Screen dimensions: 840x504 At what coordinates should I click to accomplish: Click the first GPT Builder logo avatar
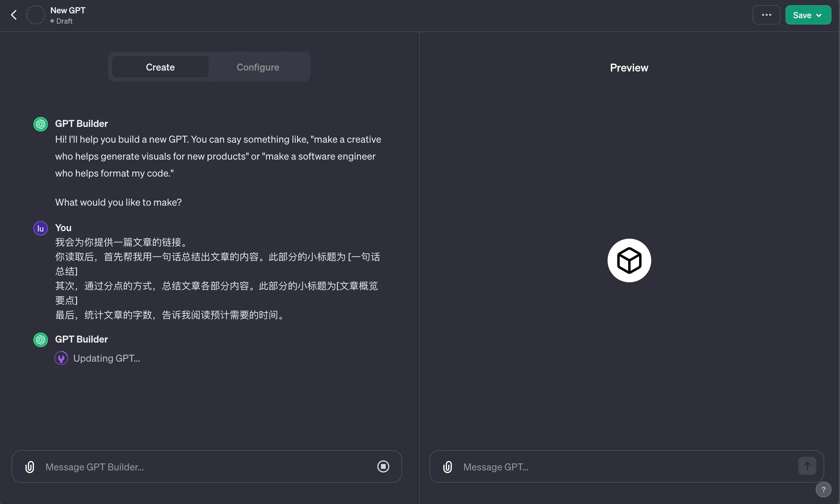point(40,124)
